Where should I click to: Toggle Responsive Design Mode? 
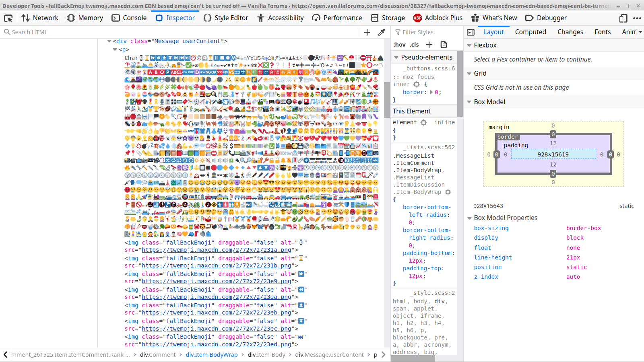point(623,18)
